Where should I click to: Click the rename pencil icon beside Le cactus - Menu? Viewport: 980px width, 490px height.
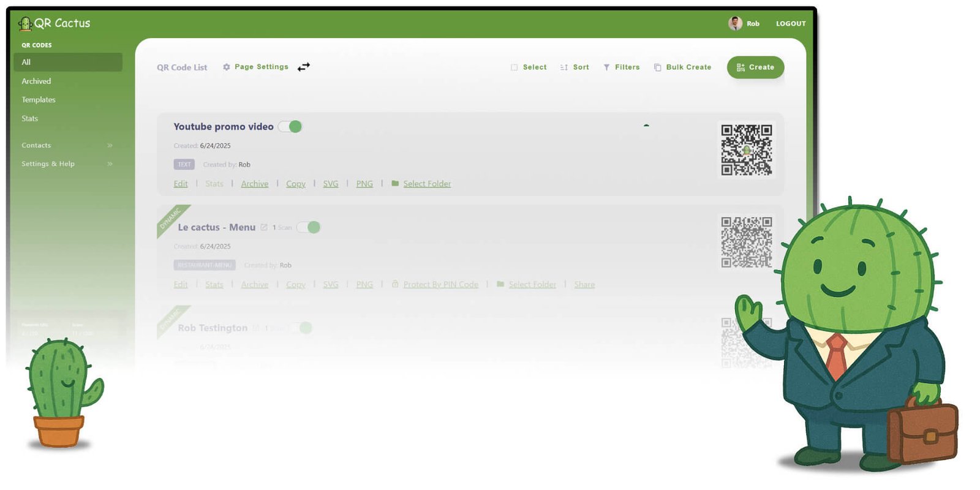coord(264,227)
